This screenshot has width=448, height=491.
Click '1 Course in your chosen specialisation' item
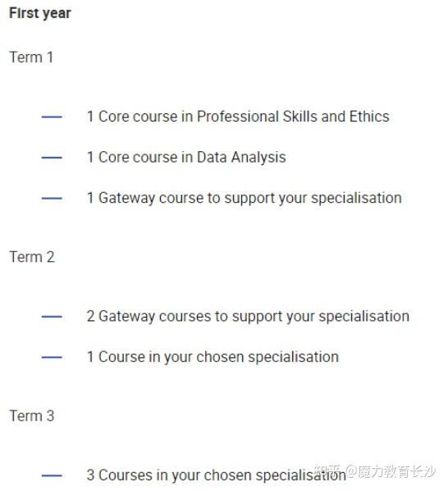pyautogui.click(x=213, y=357)
